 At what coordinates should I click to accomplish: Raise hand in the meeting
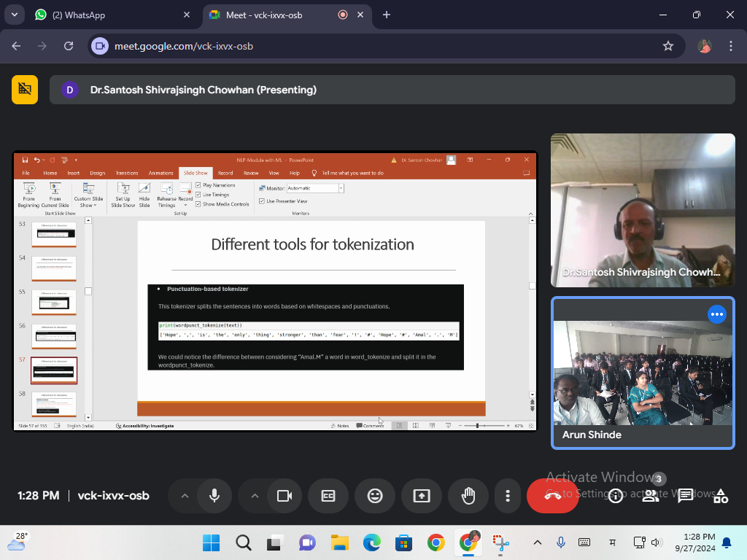coord(468,496)
